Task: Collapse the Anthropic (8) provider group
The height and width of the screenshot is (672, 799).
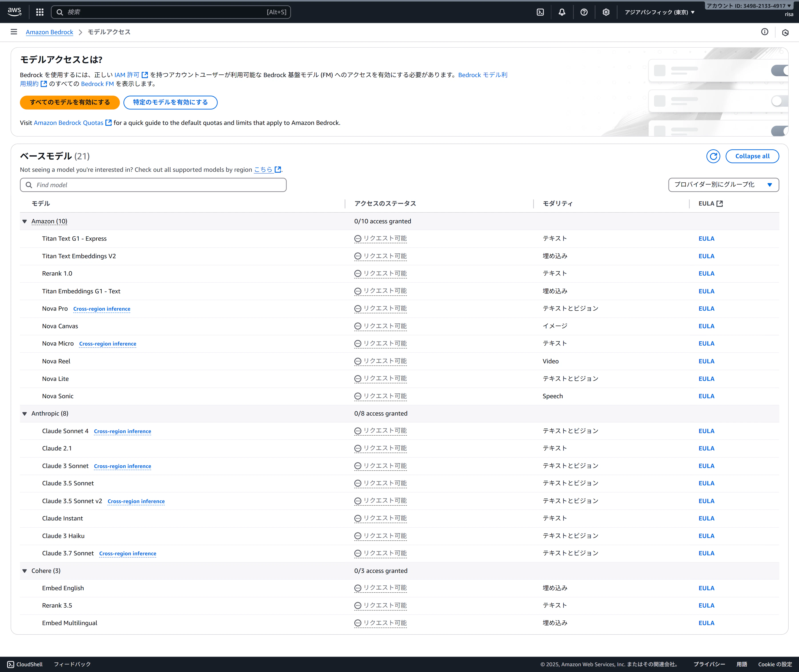Action: (25, 414)
